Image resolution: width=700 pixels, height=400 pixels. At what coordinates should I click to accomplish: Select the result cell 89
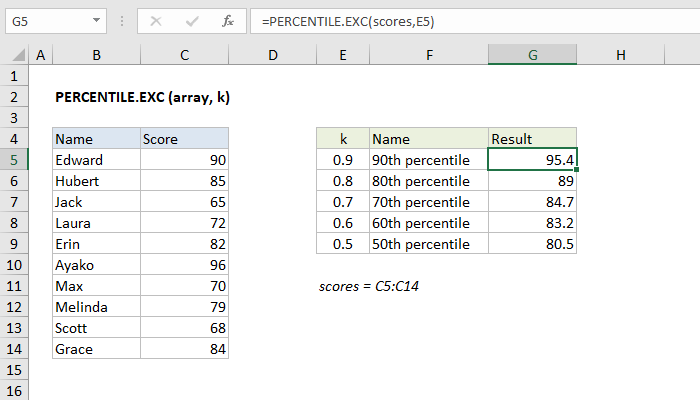[x=533, y=181]
